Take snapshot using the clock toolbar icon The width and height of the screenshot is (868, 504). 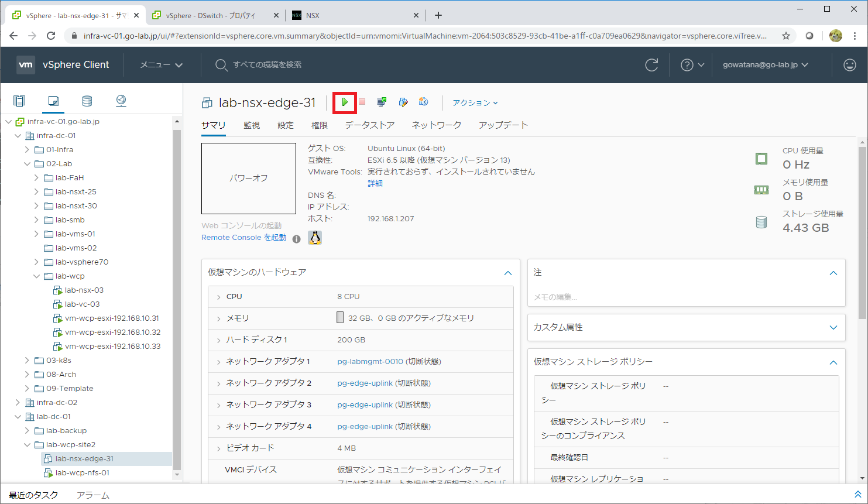pos(424,102)
